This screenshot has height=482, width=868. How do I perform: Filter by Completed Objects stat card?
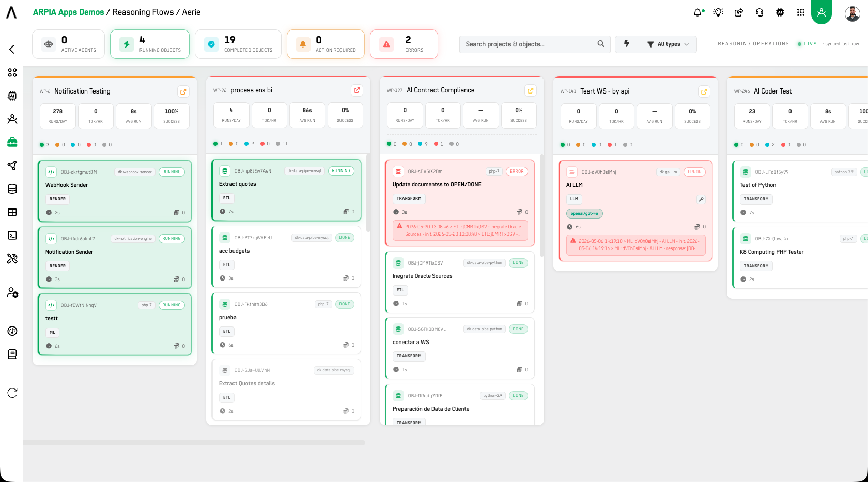pyautogui.click(x=238, y=44)
